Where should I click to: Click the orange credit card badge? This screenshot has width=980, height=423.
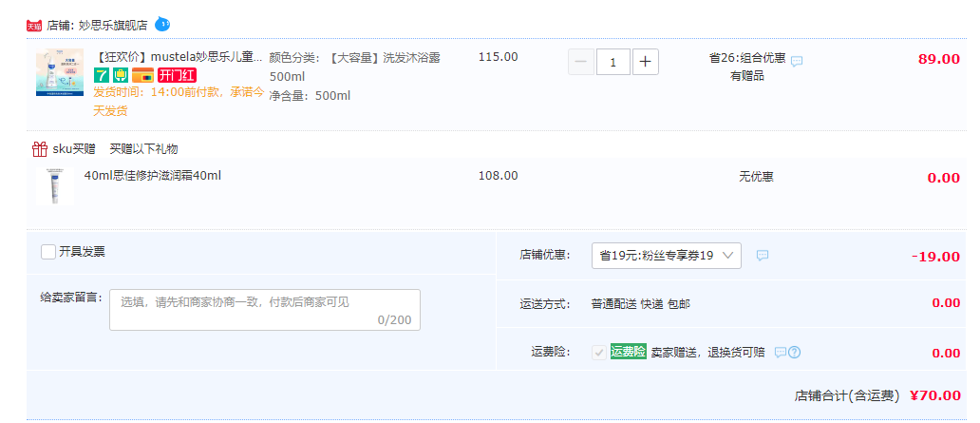click(143, 76)
